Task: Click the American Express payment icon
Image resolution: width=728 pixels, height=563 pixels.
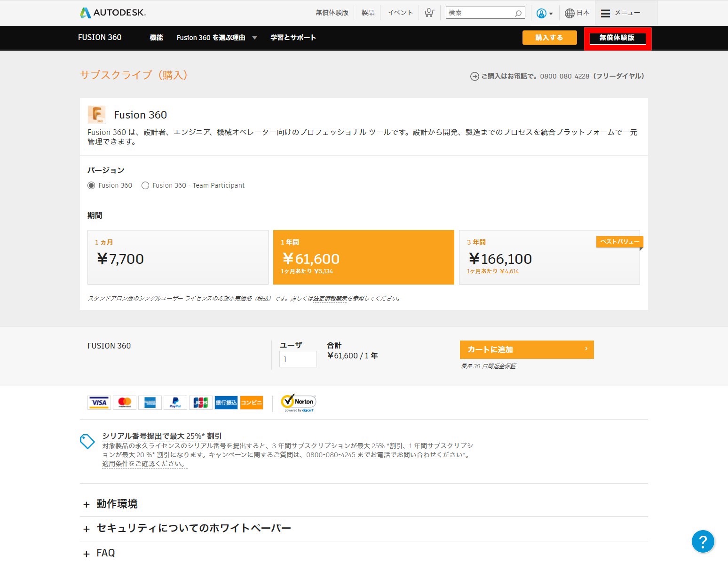Action: tap(150, 403)
